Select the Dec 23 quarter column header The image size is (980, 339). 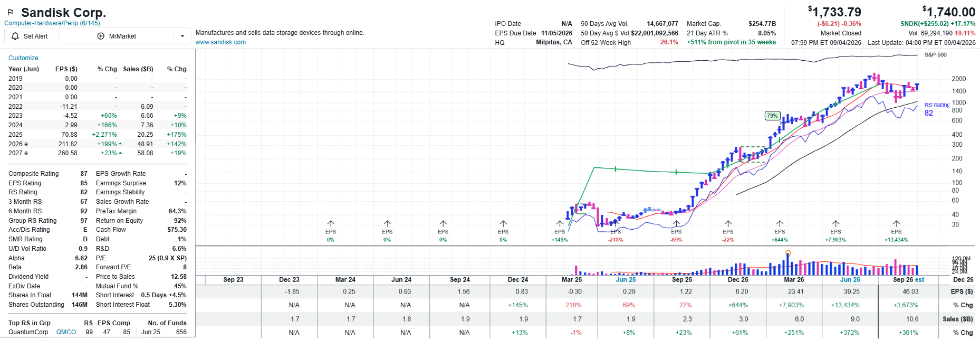click(289, 280)
